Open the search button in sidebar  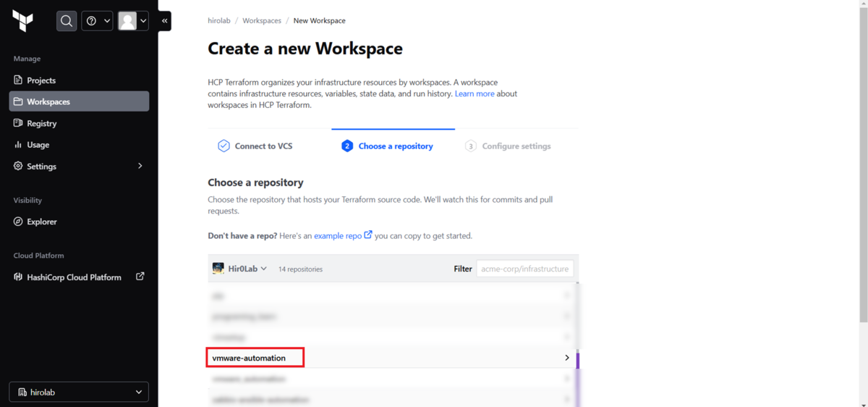67,21
